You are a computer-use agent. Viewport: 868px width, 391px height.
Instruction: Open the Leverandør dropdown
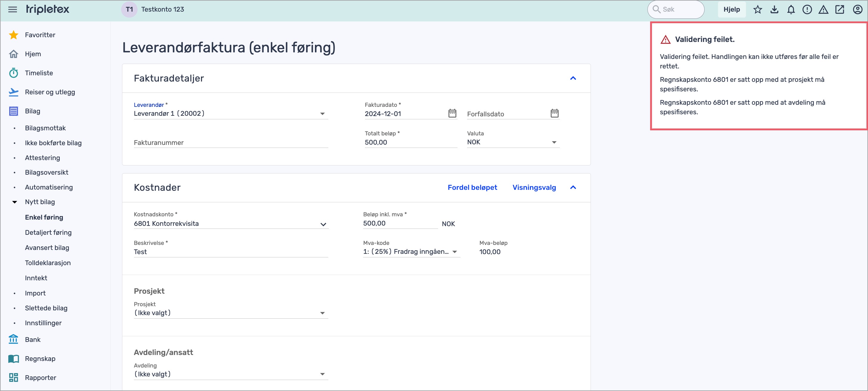[231, 113]
